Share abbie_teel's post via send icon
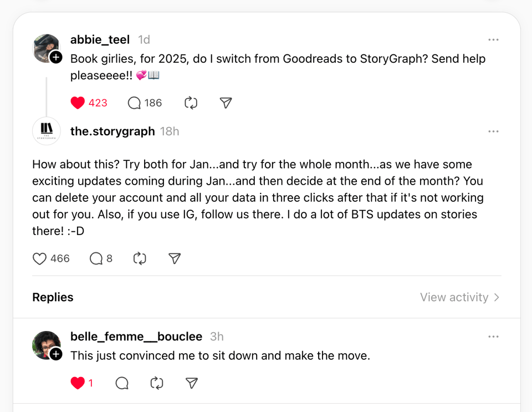532x412 pixels. point(226,103)
